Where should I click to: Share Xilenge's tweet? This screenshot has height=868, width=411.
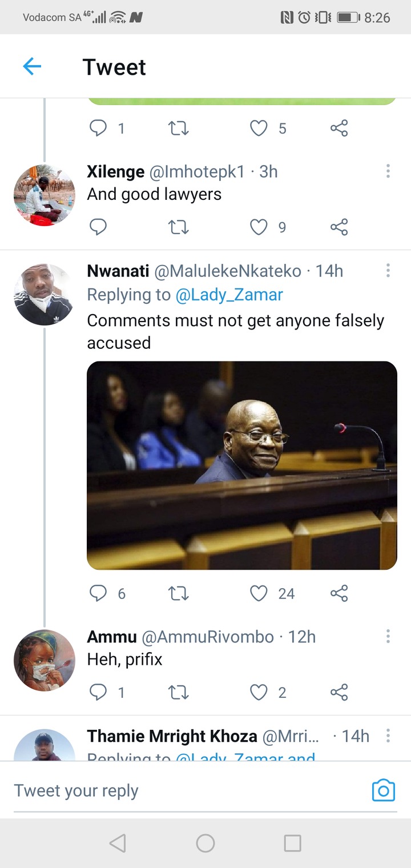[339, 228]
